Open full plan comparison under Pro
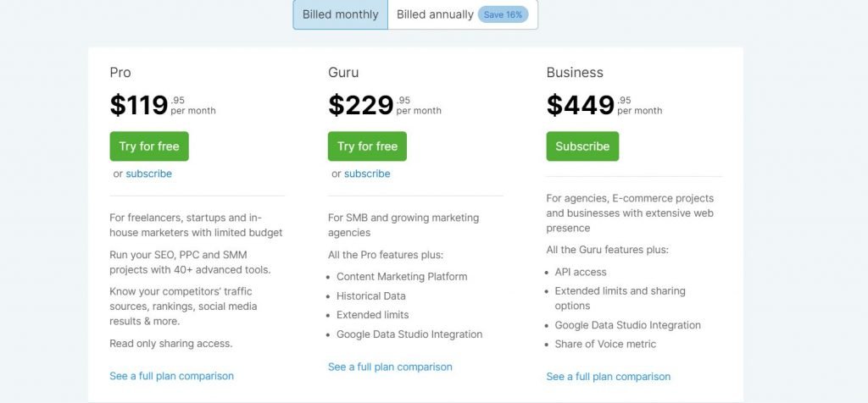The width and height of the screenshot is (868, 403). click(171, 376)
